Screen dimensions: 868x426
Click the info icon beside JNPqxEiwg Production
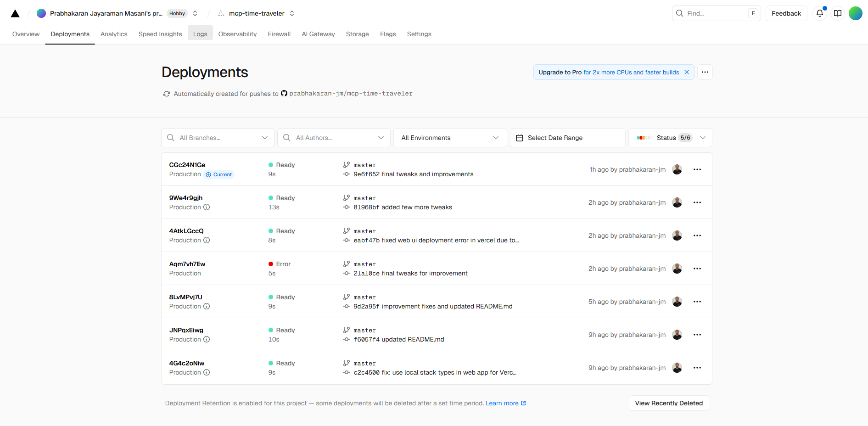point(207,339)
